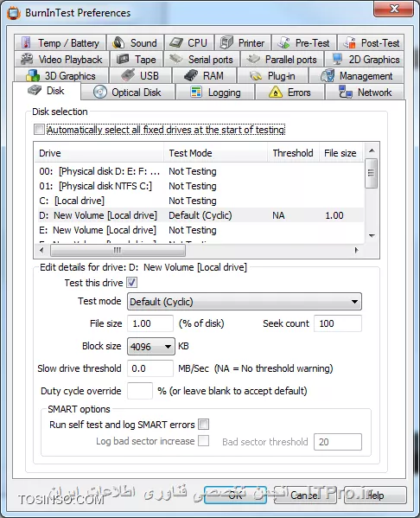
Task: Click the Parallel ports connector icon
Action: [x=253, y=59]
